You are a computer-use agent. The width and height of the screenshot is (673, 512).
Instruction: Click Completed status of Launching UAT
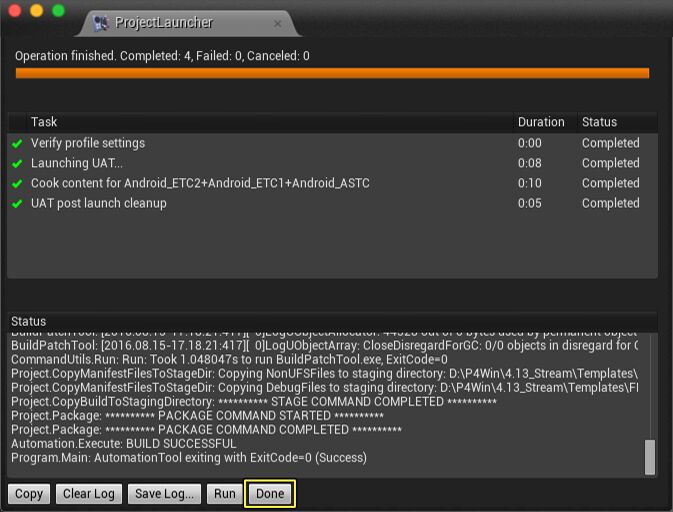610,163
